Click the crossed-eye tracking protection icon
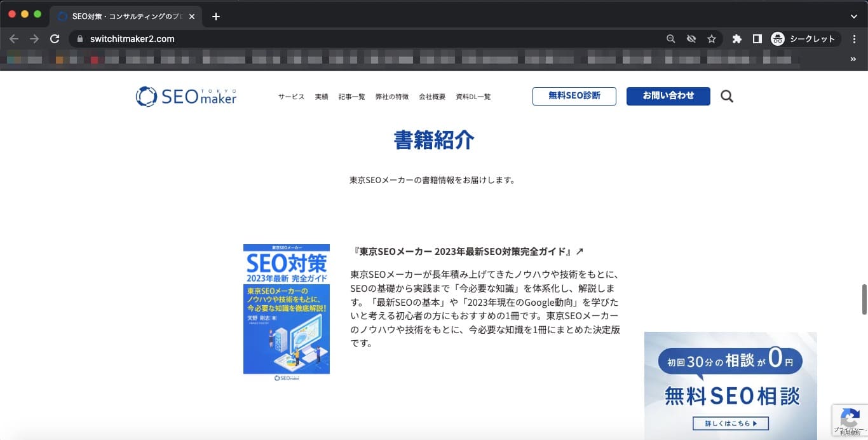868x440 pixels. pyautogui.click(x=691, y=39)
